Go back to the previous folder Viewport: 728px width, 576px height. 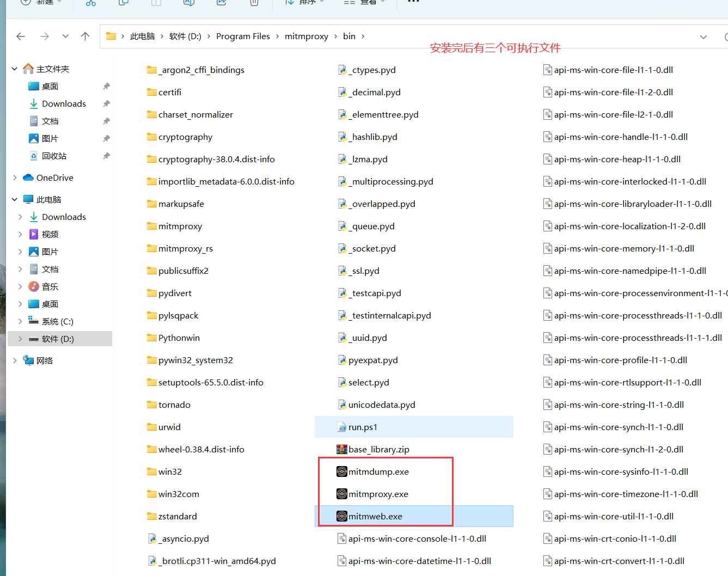pos(21,36)
